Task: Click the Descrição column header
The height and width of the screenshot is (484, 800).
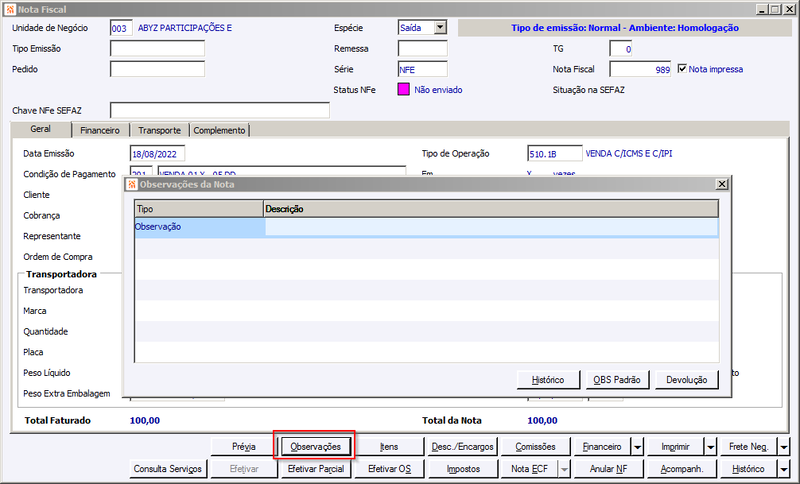Action: point(491,209)
